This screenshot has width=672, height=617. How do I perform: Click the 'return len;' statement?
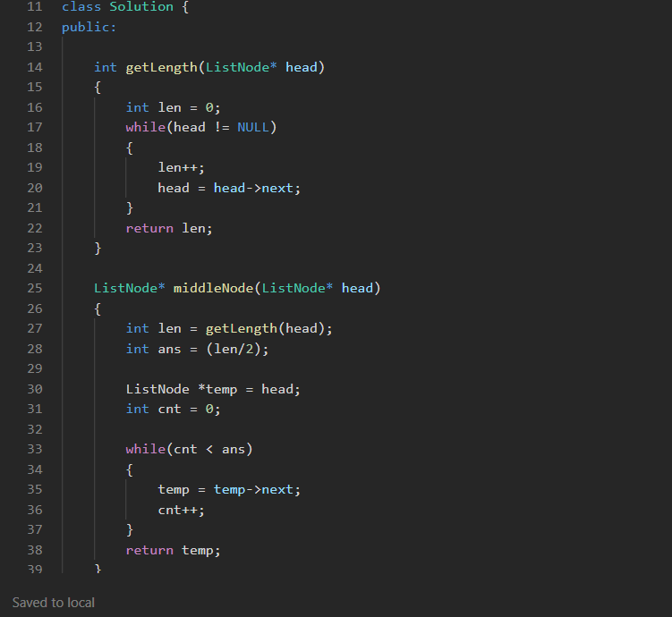tap(169, 228)
